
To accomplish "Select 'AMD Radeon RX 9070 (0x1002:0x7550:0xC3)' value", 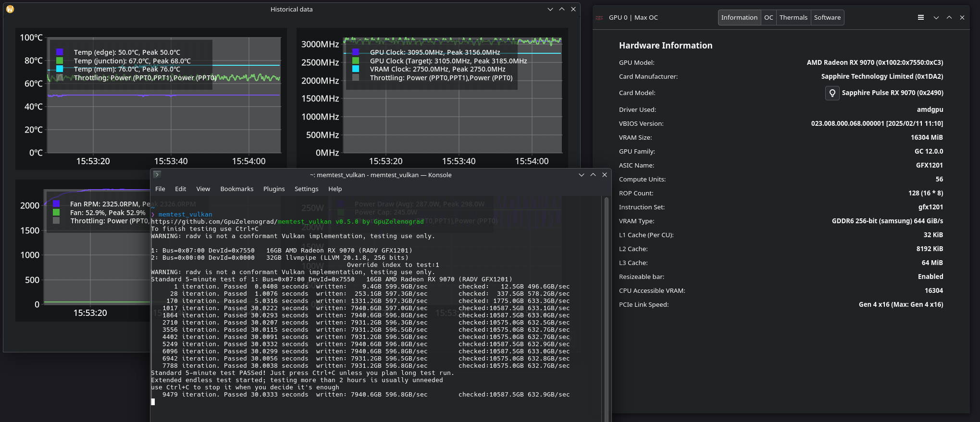I will pos(875,62).
